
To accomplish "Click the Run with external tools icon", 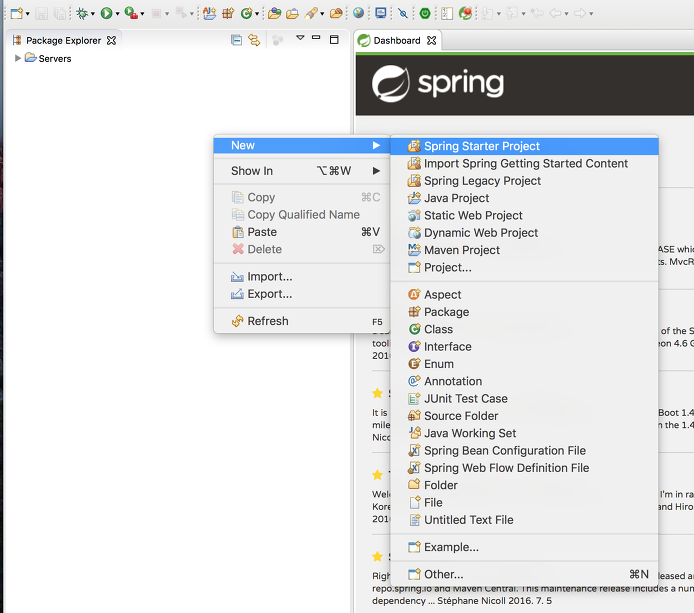I will click(x=131, y=13).
